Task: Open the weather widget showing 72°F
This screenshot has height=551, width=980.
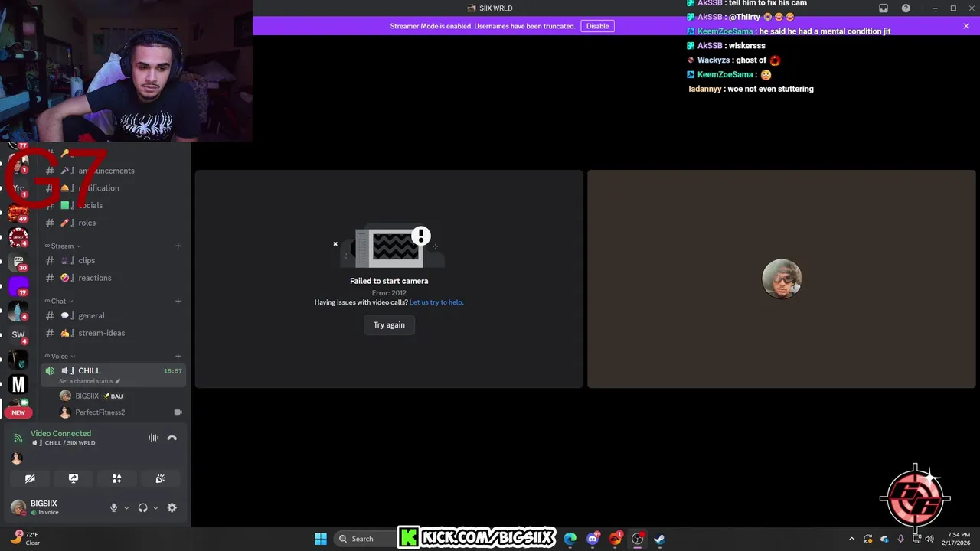Action: 24,539
